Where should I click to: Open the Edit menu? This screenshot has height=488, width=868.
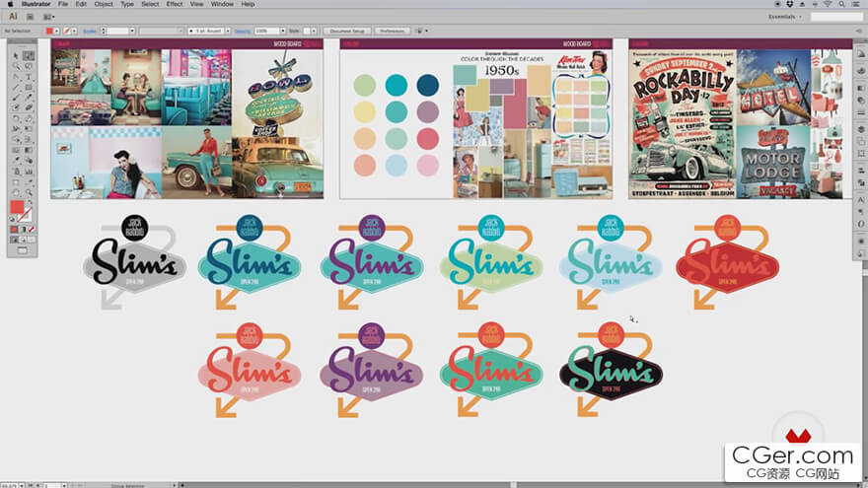tap(81, 4)
